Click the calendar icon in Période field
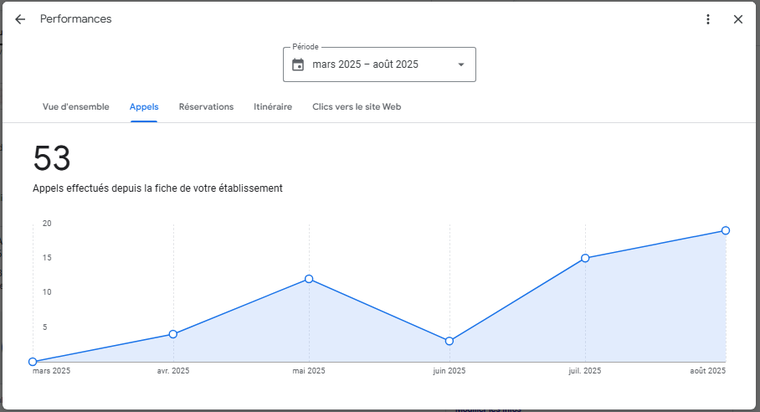Screen dimensions: 760x412 (298, 65)
